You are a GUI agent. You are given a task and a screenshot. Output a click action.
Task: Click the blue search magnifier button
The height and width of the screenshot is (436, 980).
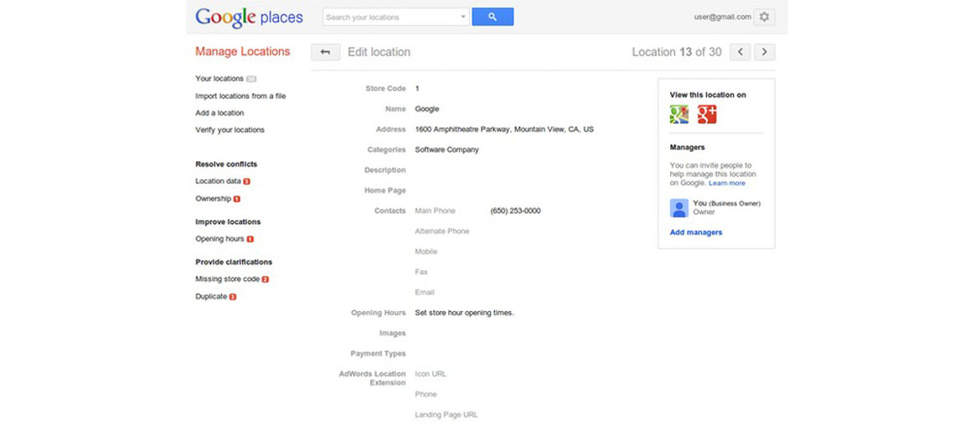(x=493, y=17)
